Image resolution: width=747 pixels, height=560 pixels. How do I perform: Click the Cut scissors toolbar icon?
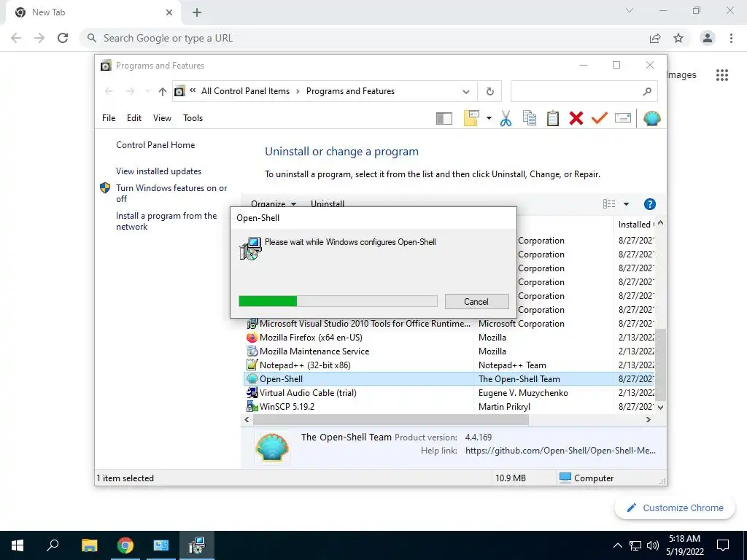(506, 118)
